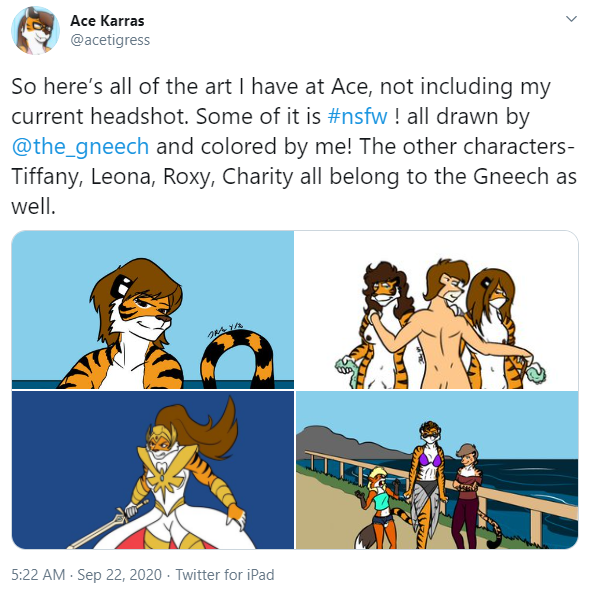Open the armored tiger warrior image
The image size is (591, 591).
point(153,470)
